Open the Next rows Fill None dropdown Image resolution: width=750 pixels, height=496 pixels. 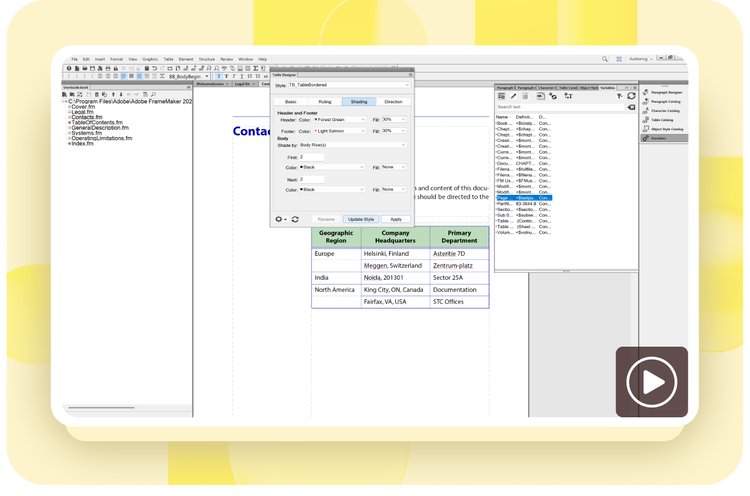(394, 189)
